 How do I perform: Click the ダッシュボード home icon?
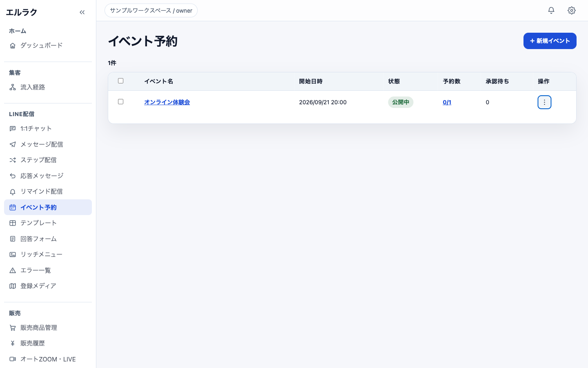[13, 45]
